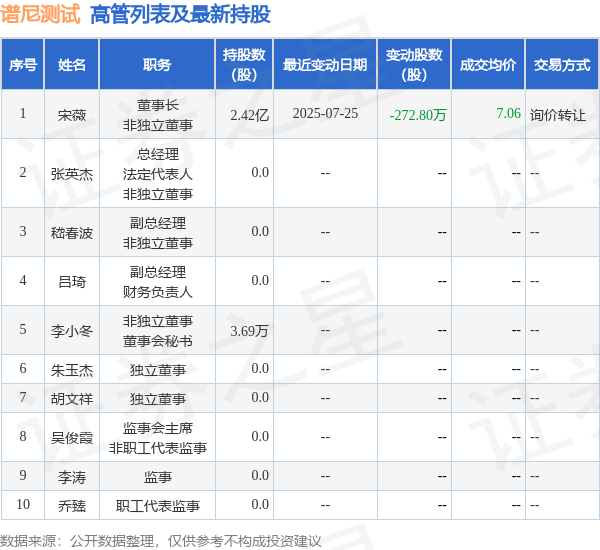
Task: Click 独立董事 in 胡文祥's row
Action: pos(158,399)
